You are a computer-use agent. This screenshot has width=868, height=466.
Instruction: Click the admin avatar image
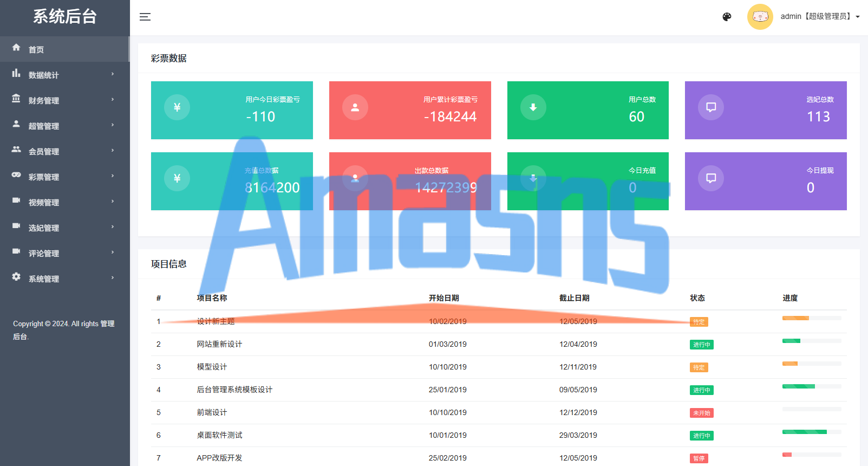tap(760, 17)
